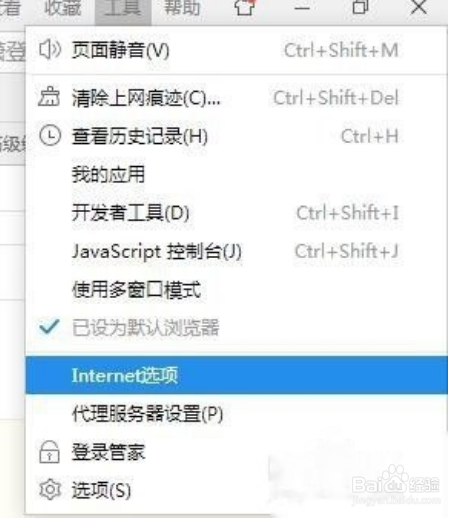
Task: Open 查看历史记录(H)
Action: (236, 136)
